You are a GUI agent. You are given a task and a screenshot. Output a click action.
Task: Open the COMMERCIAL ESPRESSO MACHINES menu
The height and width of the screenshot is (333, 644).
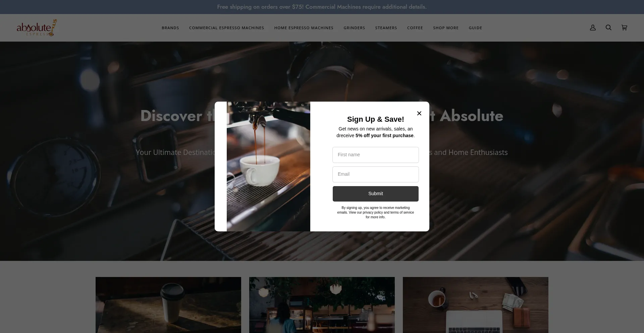click(x=226, y=28)
